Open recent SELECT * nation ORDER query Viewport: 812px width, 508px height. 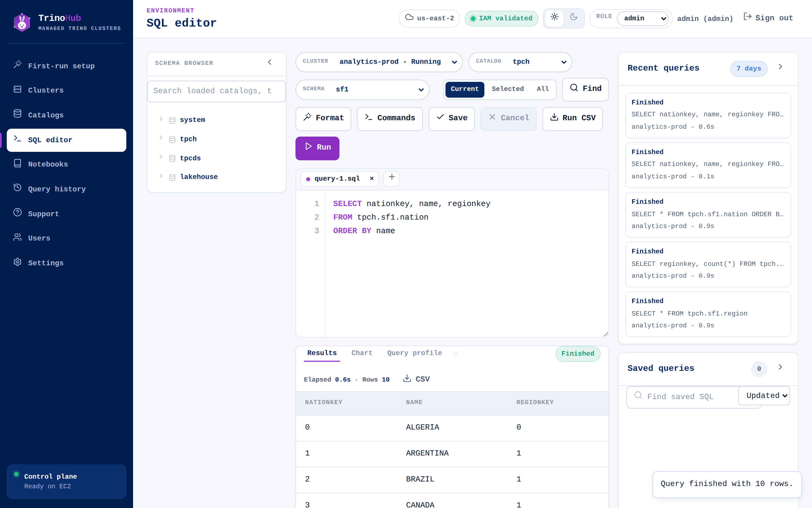pos(708,215)
